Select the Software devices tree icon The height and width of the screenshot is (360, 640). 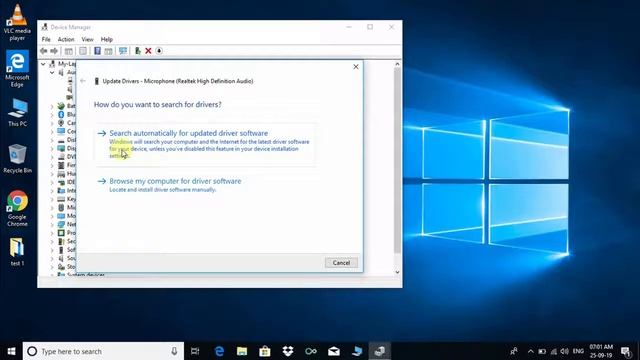(x=61, y=249)
